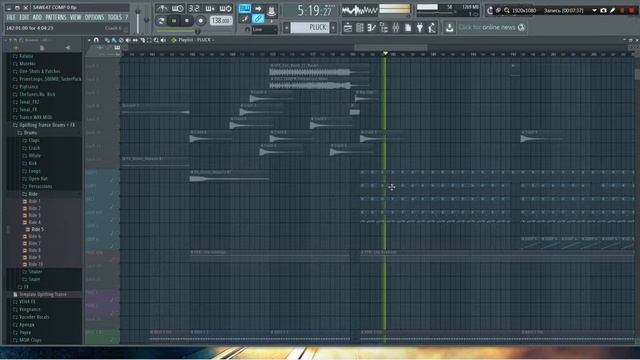This screenshot has height=360, width=640.
Task: Select the playlist mute tool
Action: 128,40
